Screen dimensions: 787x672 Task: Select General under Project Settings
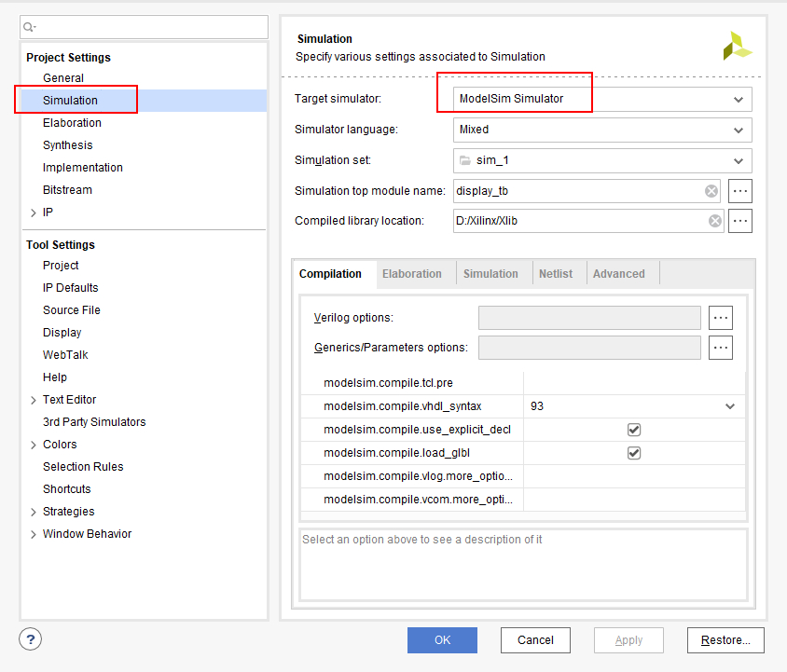[x=63, y=78]
